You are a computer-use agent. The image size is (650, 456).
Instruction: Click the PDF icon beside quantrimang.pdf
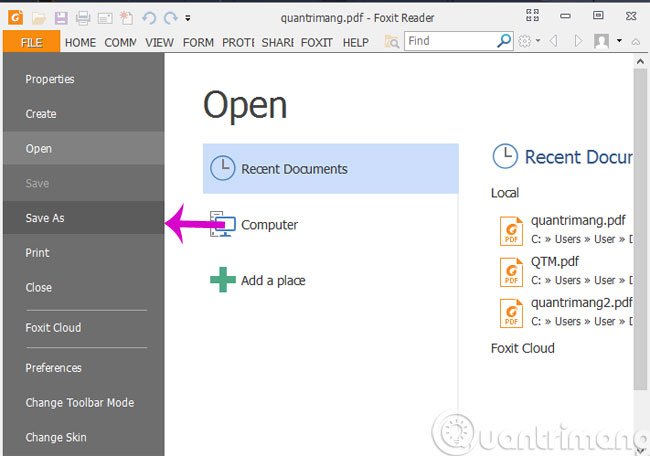(512, 231)
